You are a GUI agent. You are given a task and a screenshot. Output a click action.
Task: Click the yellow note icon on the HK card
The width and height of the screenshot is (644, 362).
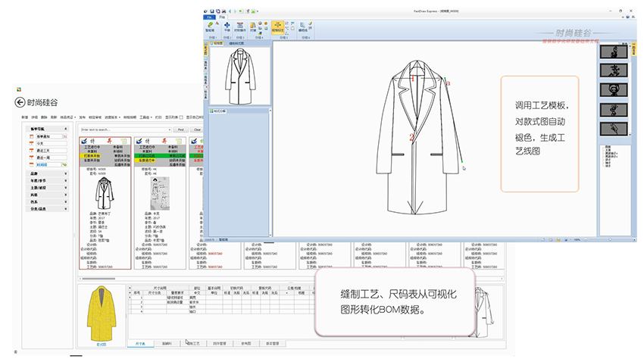[x=179, y=141]
